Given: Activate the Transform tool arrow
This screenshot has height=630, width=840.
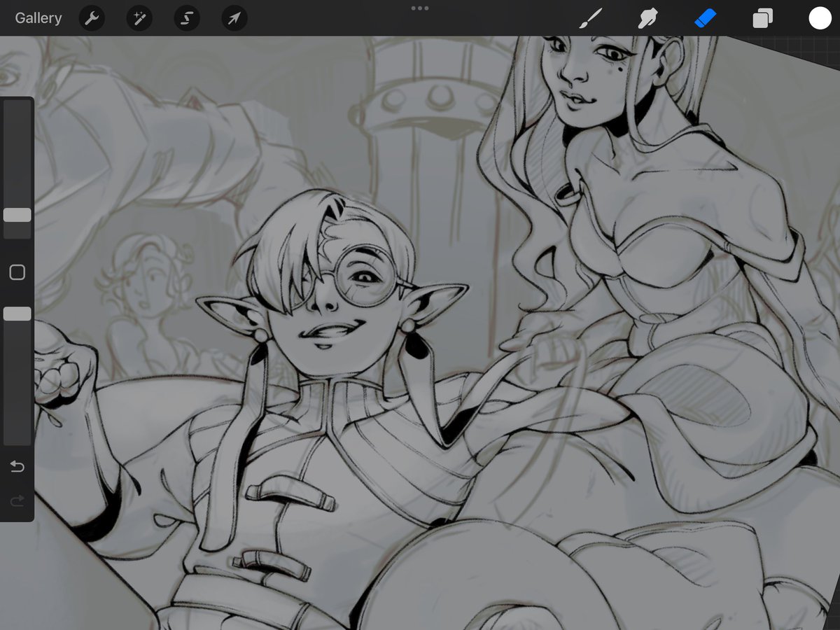Looking at the screenshot, I should click(x=234, y=18).
